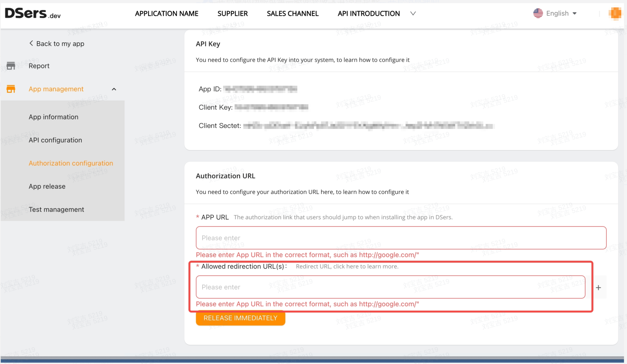This screenshot has height=364, width=627.
Task: Click the orange App management icon
Action: pyautogui.click(x=11, y=89)
